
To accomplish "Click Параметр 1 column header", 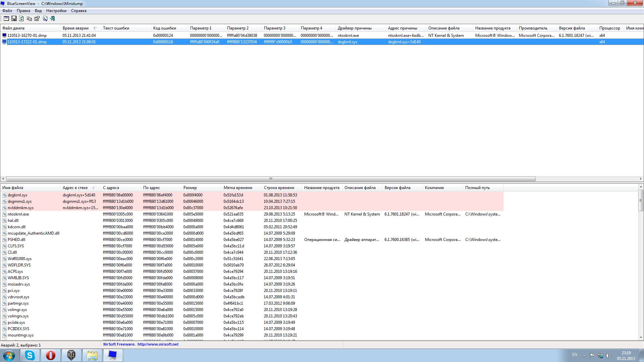I will coord(206,28).
